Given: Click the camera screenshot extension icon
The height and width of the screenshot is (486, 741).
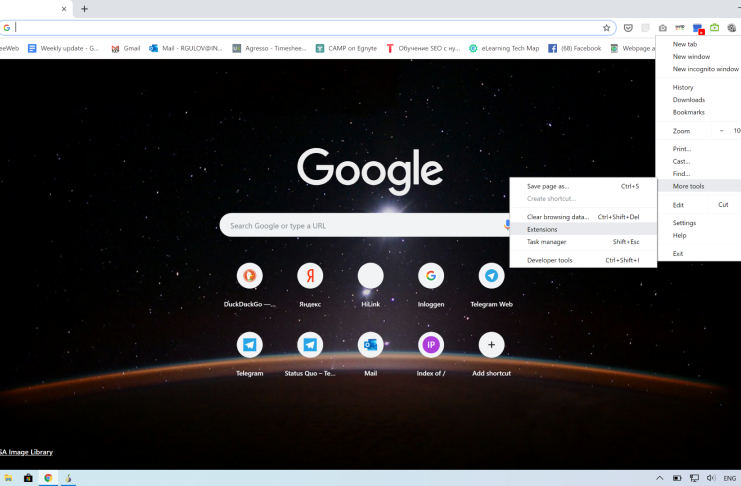Looking at the screenshot, I should (x=663, y=28).
